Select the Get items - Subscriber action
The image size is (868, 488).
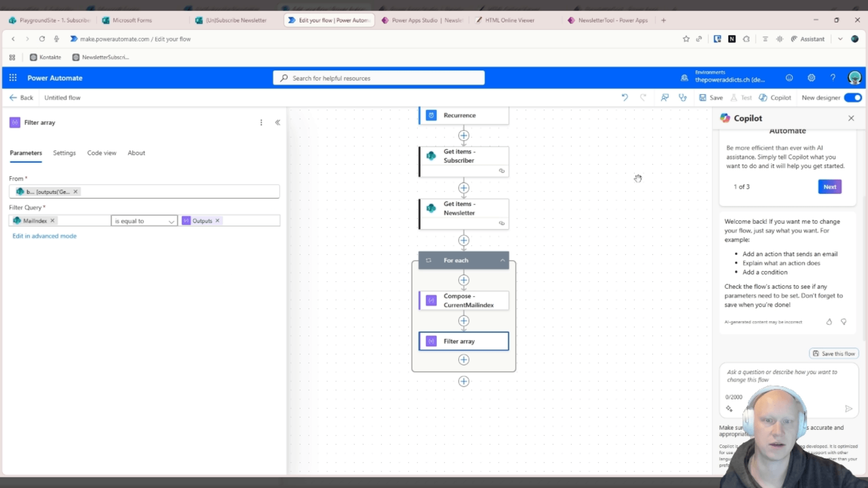point(464,161)
